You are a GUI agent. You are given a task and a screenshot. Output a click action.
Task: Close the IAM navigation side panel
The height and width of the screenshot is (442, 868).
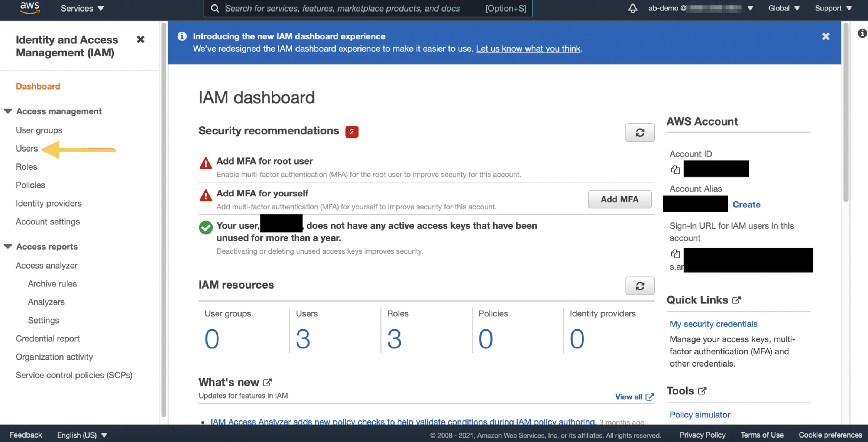coord(140,39)
